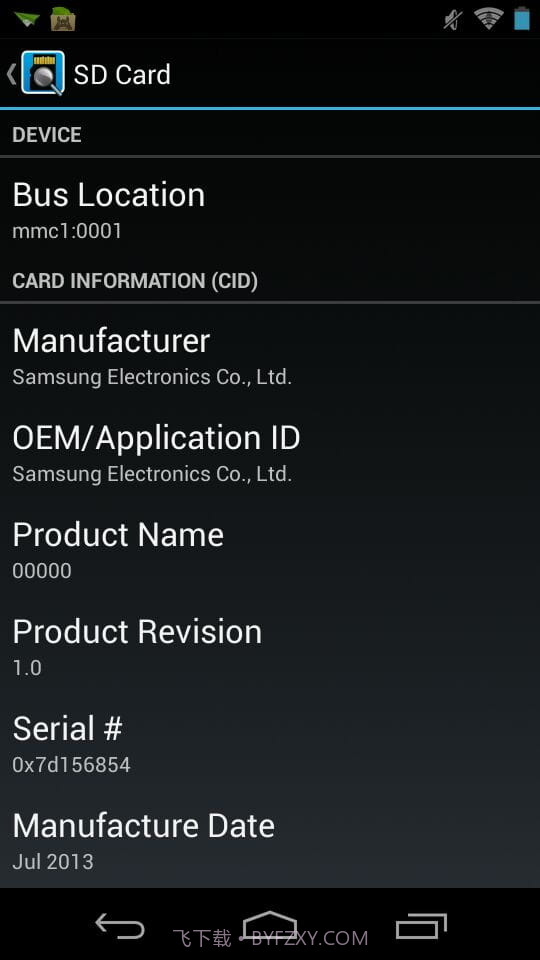Tap the CARD INFORMATION (CID) header
This screenshot has height=960, width=540.
135,281
